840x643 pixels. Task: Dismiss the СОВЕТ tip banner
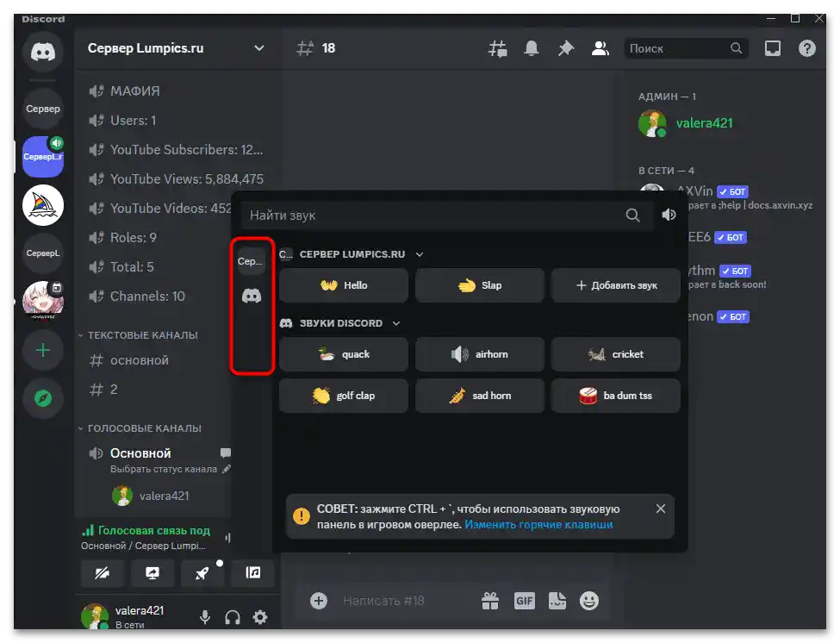pyautogui.click(x=661, y=509)
